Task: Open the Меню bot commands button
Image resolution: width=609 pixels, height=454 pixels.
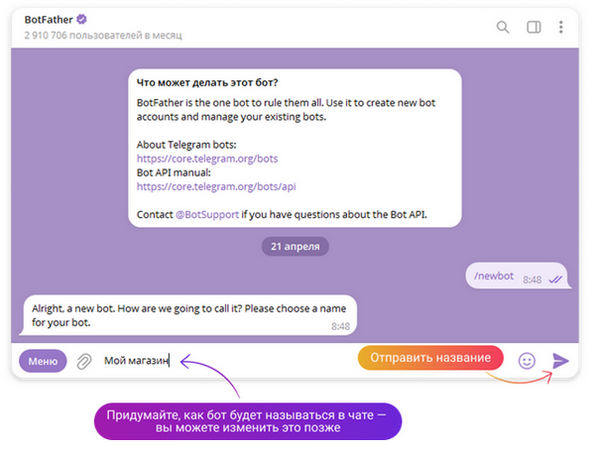Action: 42,361
